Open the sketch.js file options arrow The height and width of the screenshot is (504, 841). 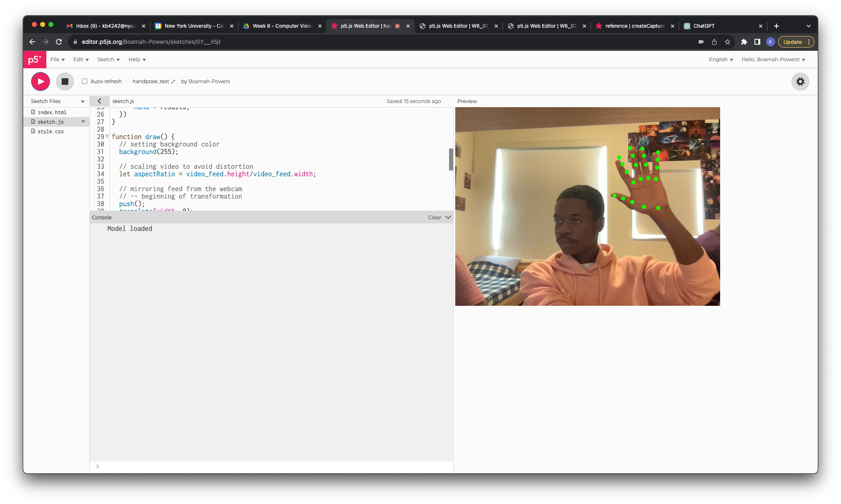coord(83,122)
